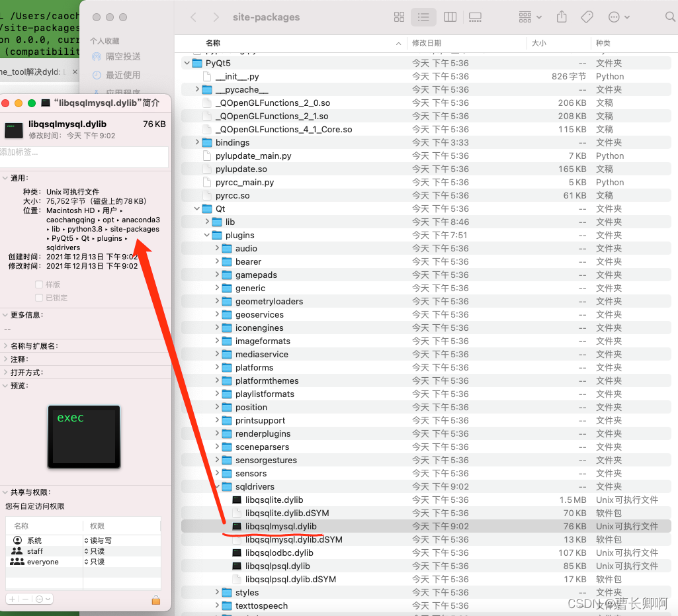Open the Share menu icon
Screen dimensions: 678x616
[x=562, y=17]
